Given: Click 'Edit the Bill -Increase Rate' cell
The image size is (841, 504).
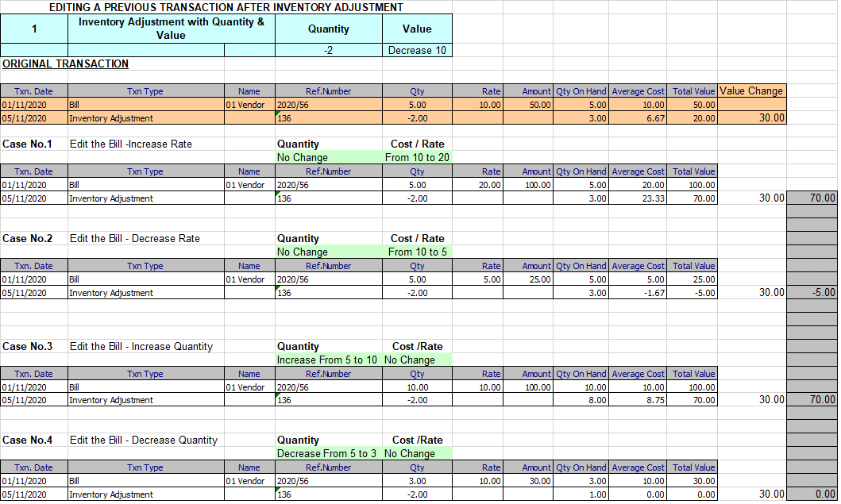Looking at the screenshot, I should tap(131, 144).
